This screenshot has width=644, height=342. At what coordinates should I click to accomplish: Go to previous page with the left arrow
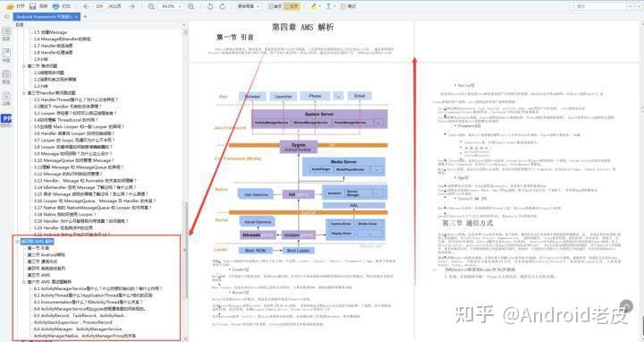tap(86, 6)
